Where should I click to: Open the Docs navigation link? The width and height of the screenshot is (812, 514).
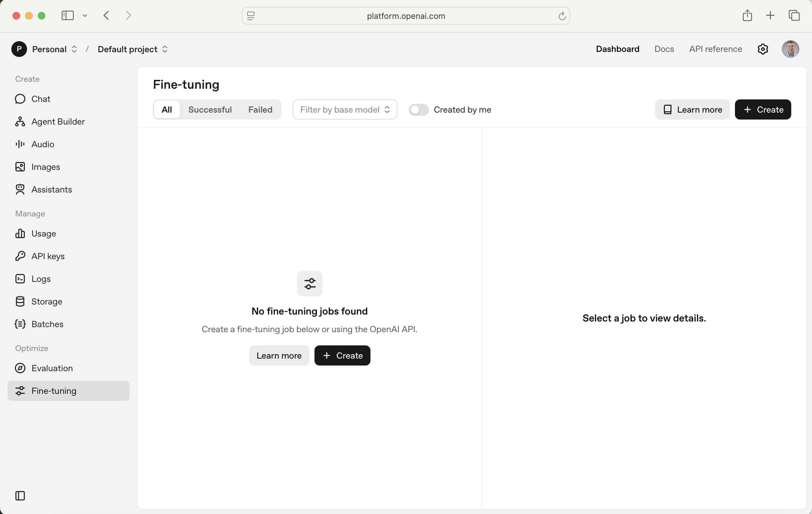click(664, 49)
